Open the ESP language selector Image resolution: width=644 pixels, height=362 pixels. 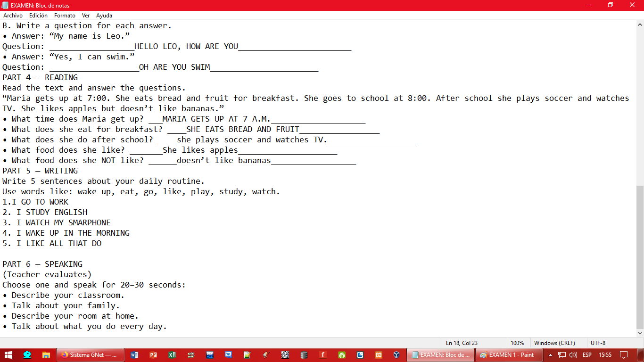[587, 355]
